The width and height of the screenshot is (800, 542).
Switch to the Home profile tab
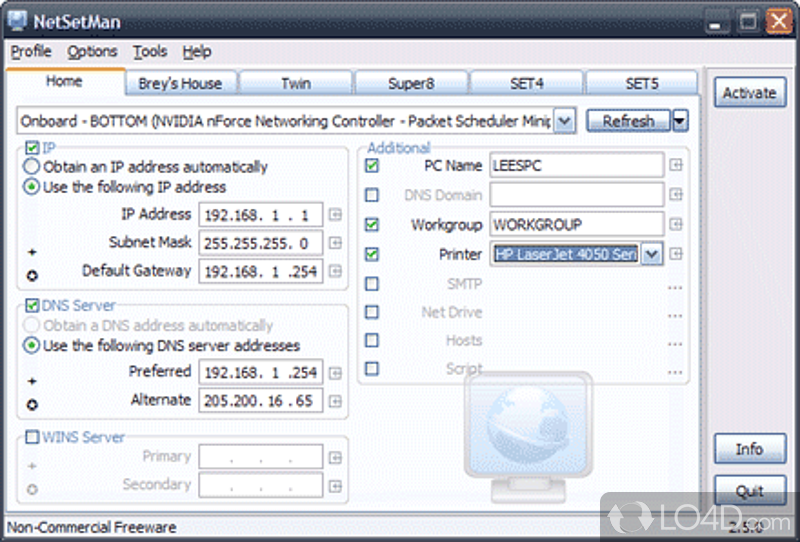pos(64,81)
